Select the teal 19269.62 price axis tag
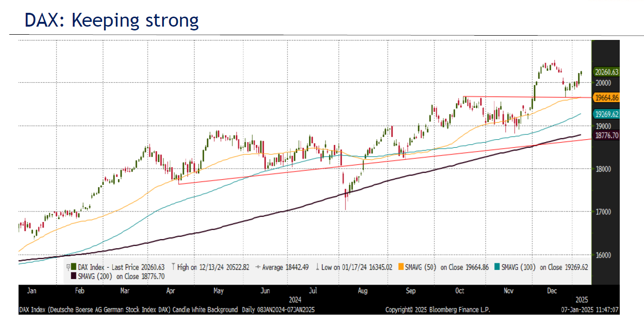This screenshot has width=644, height=327. pos(606,114)
